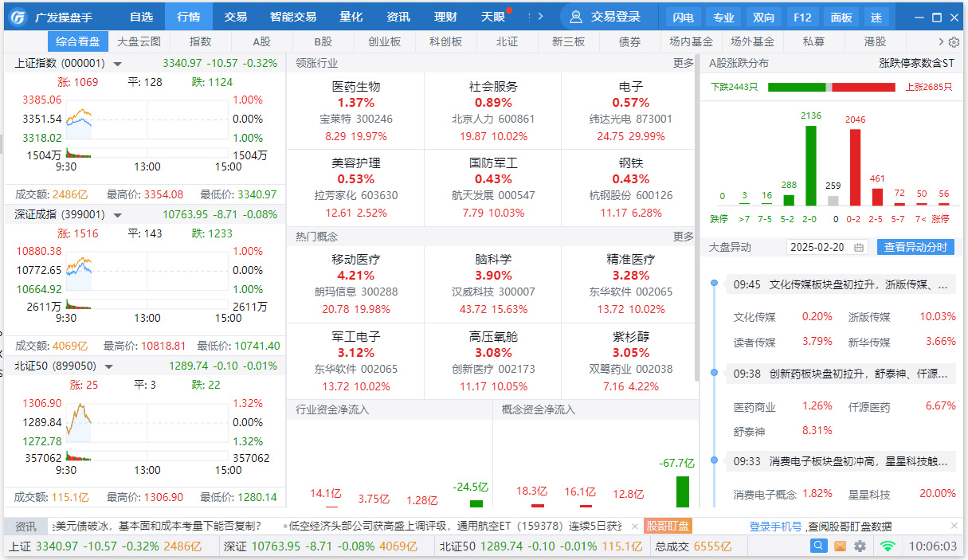Click the green Wi-Fi signal icon bottom right
This screenshot has height=560, width=968.
886,546
